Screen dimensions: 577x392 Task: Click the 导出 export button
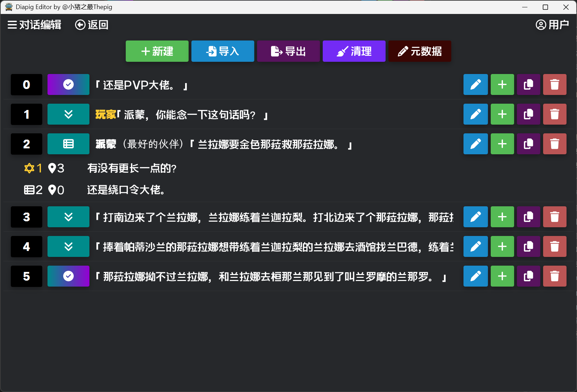[x=288, y=51]
